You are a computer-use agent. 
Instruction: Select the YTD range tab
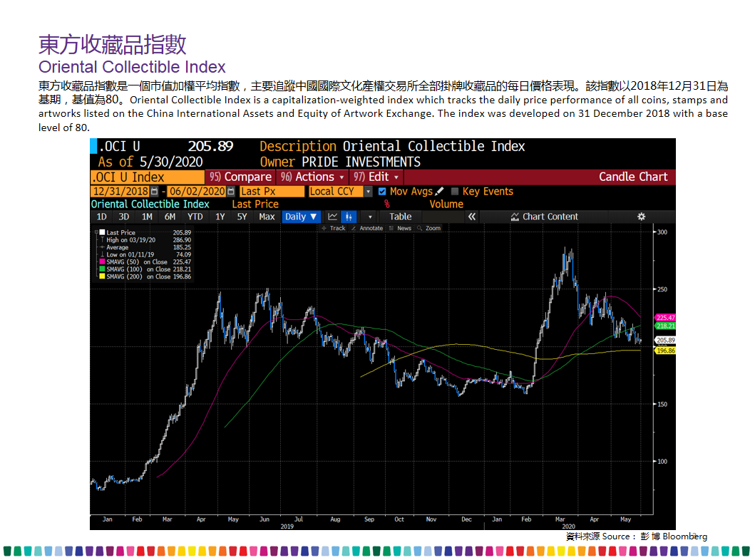point(195,217)
